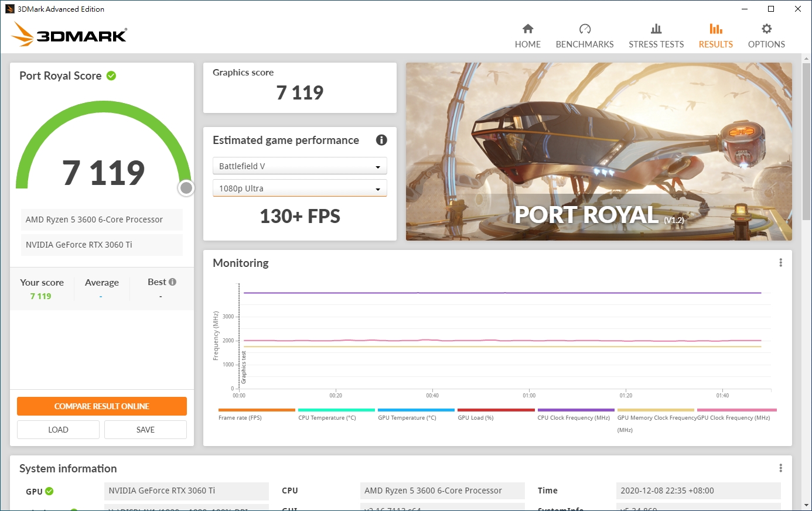
Task: Click the Port Royal benchmark image
Action: click(x=599, y=152)
